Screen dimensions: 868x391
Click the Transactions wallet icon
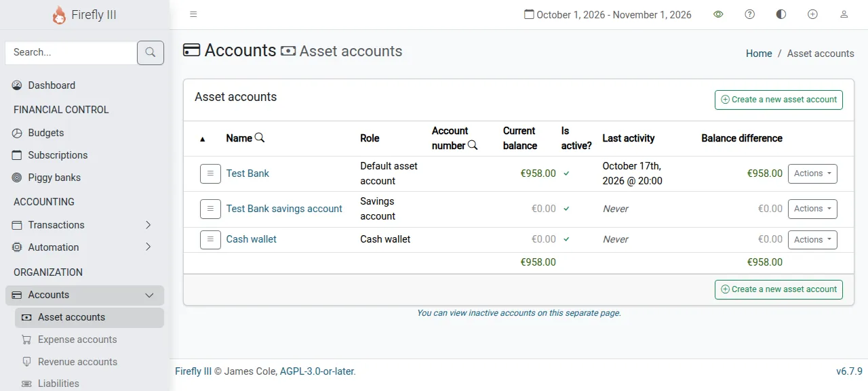(x=17, y=225)
